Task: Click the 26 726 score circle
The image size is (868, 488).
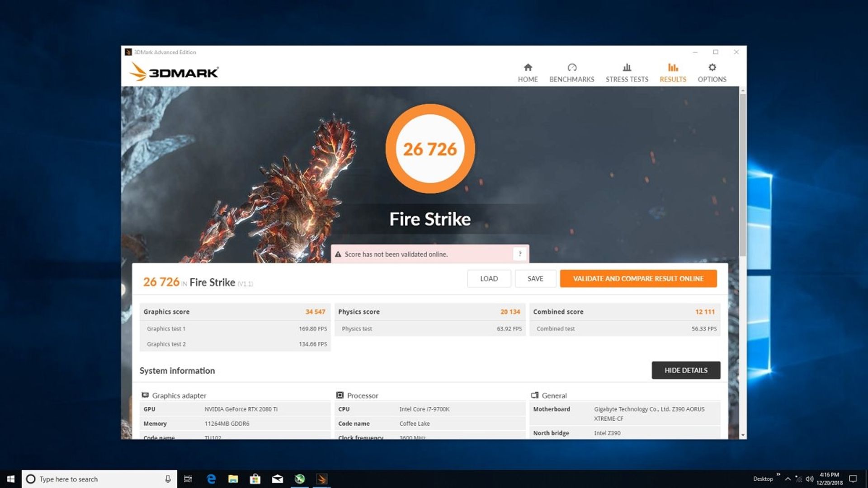Action: click(430, 149)
